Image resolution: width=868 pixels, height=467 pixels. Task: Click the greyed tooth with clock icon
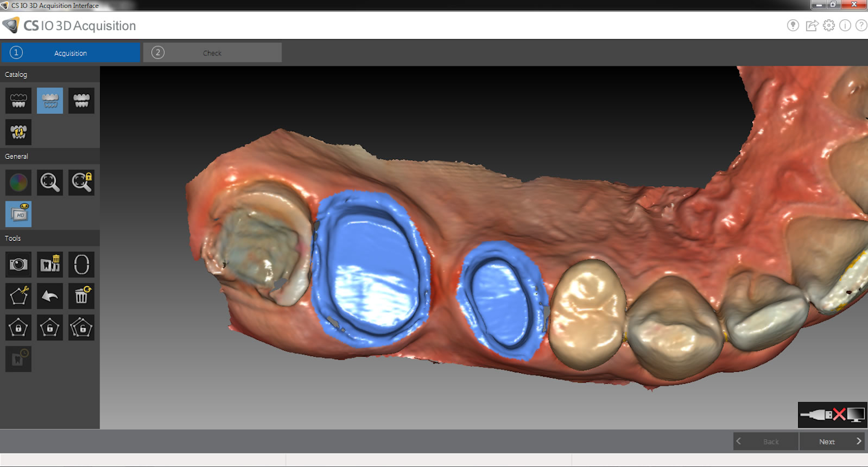(x=19, y=359)
